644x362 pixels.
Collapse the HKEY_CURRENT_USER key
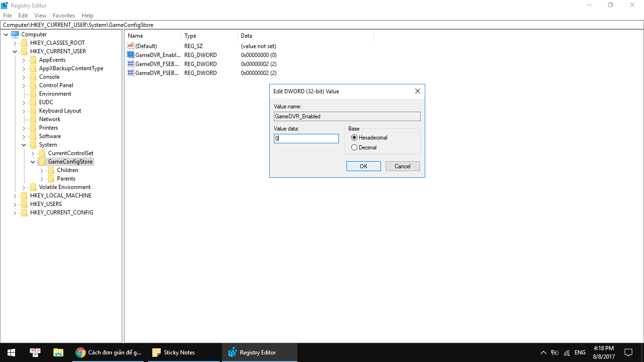pos(15,51)
